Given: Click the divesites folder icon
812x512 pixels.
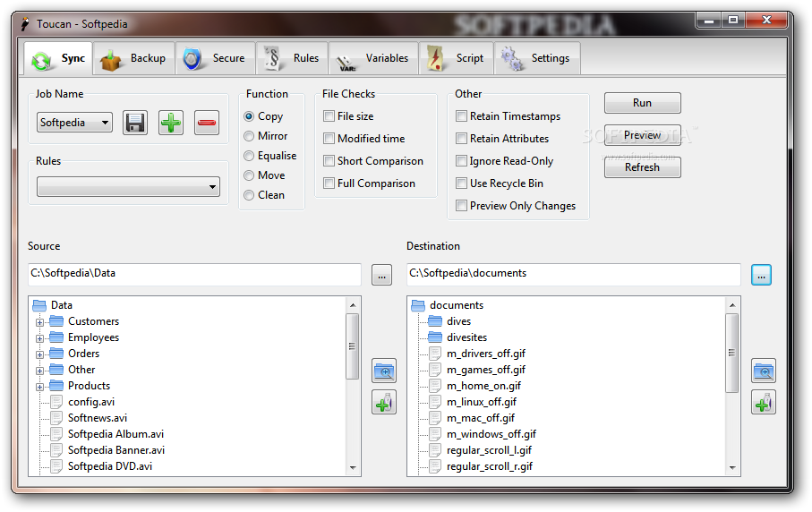Looking at the screenshot, I should coord(435,337).
